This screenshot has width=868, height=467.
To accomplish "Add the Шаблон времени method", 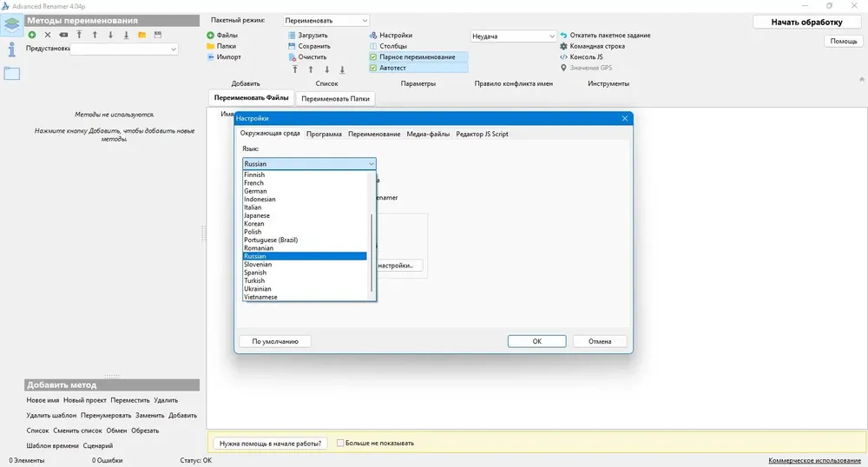I will tap(53, 445).
